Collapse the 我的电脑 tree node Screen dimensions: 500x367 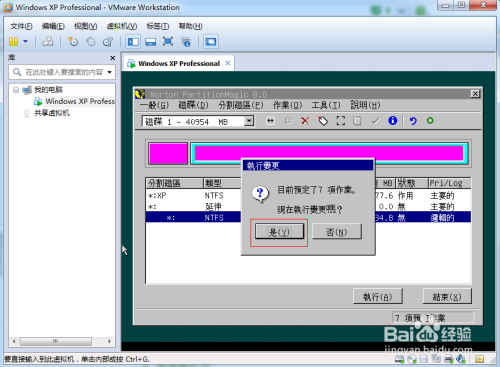[16, 90]
